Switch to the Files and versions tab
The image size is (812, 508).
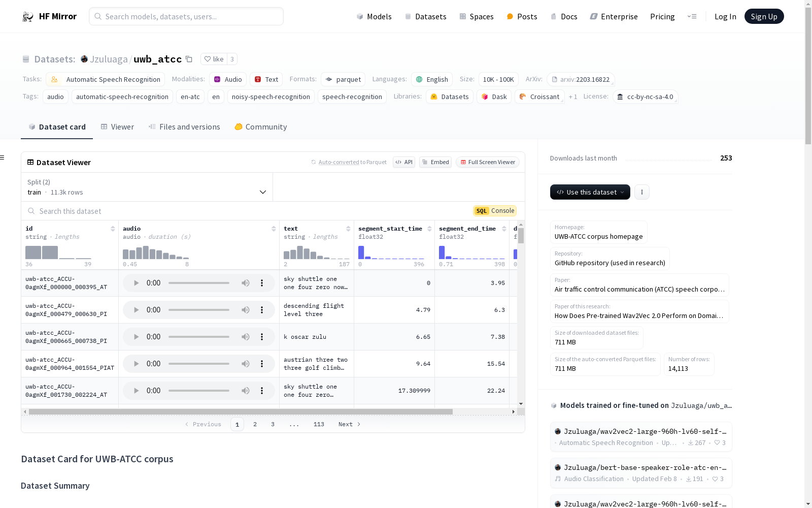coord(184,127)
